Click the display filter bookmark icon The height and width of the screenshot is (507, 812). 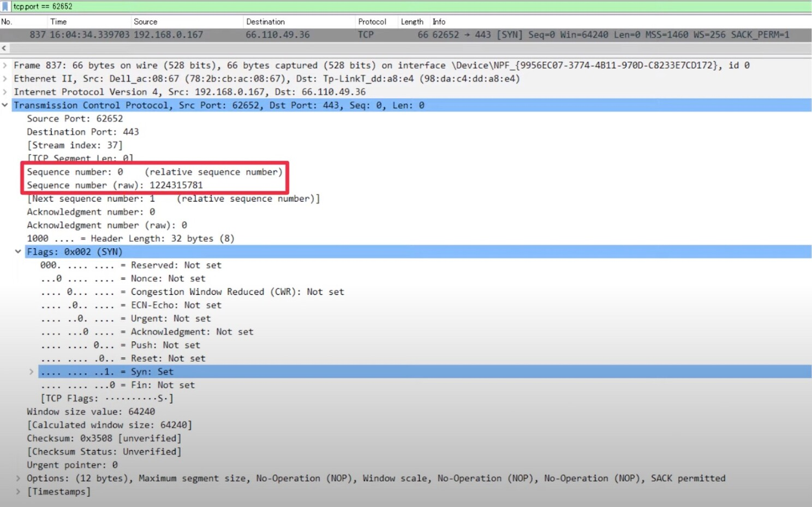[x=5, y=7]
